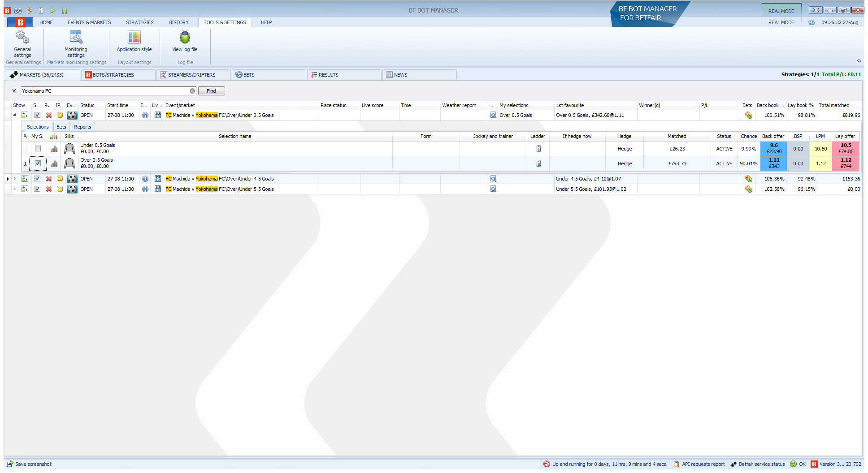868x473 pixels.
Task: Click the ladder icon in quick access toolbar
Action: [41, 10]
